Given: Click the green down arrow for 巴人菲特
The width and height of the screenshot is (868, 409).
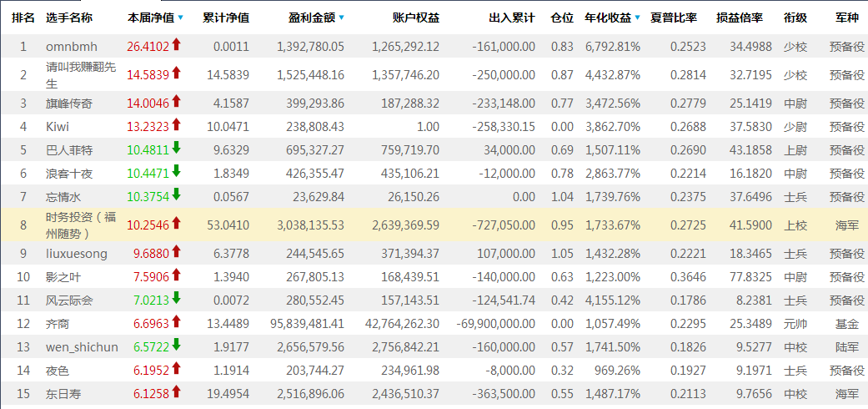Looking at the screenshot, I should [x=177, y=148].
